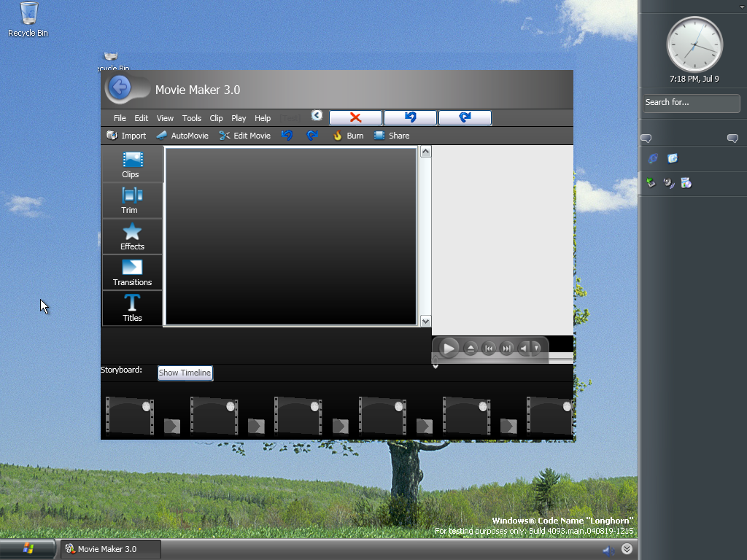Skip to next in preview player
This screenshot has height=560, width=747.
[506, 349]
